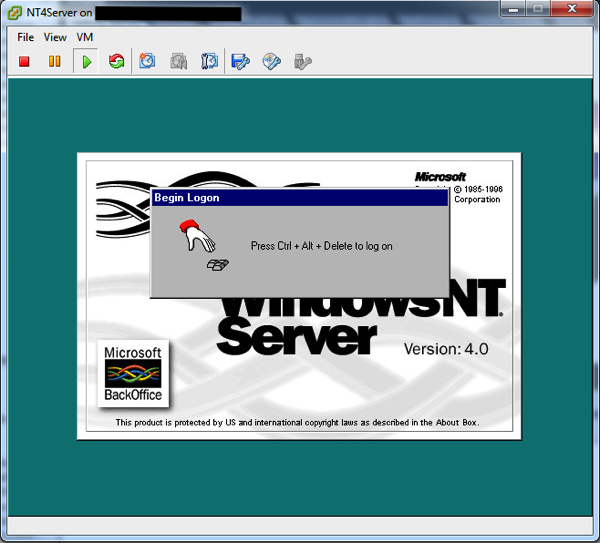Minimize the NT4Server console window
600x543 pixels.
tap(513, 8)
